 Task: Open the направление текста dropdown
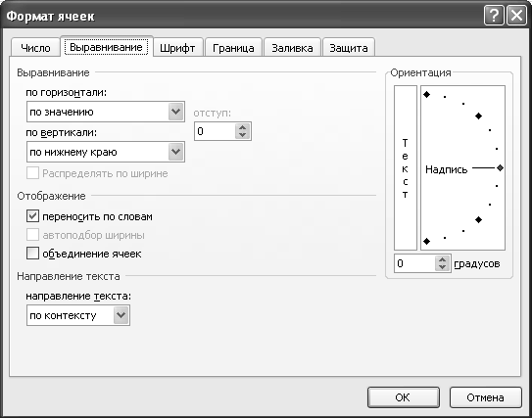tap(121, 315)
